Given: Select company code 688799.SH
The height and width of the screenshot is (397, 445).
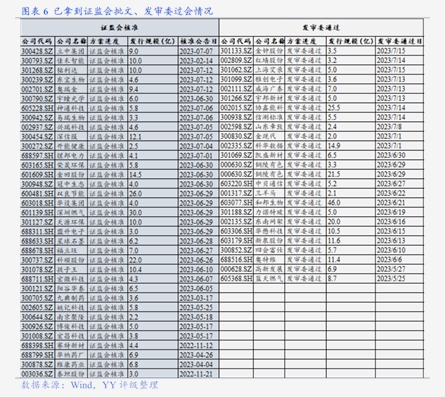Looking at the screenshot, I should pos(37,355).
